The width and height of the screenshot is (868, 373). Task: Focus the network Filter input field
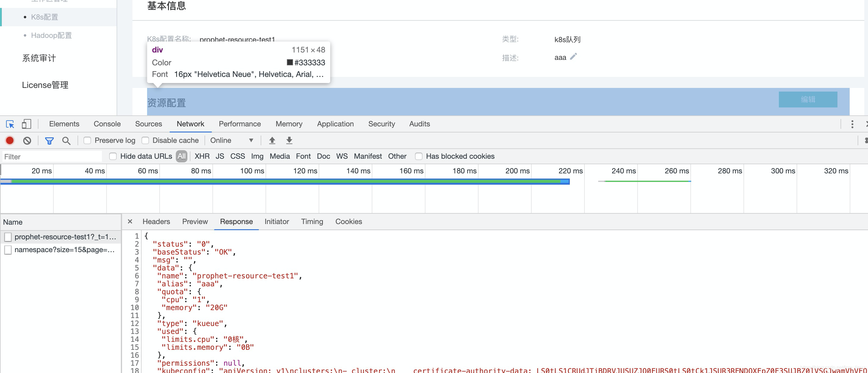pyautogui.click(x=52, y=157)
